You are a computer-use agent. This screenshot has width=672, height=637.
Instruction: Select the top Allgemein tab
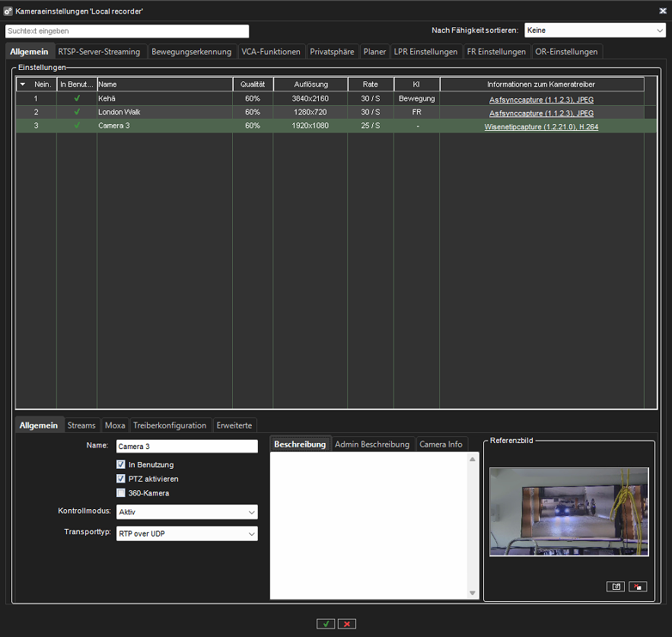29,52
